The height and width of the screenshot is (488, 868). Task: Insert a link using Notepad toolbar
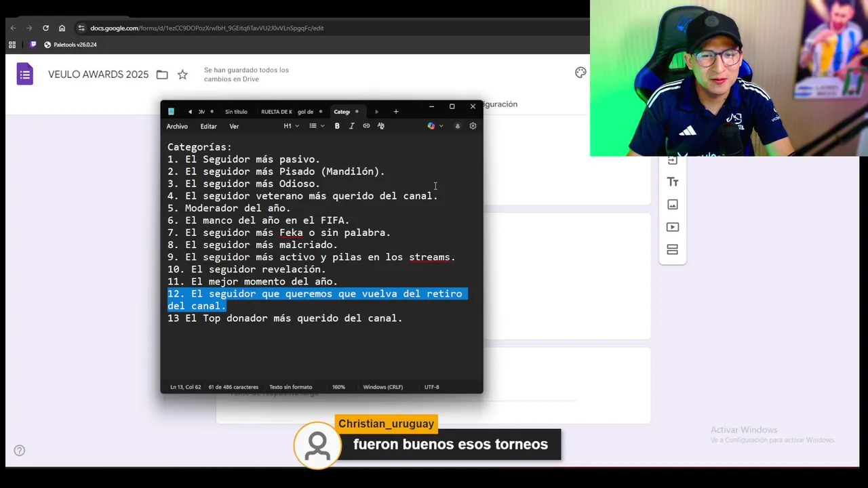click(366, 126)
